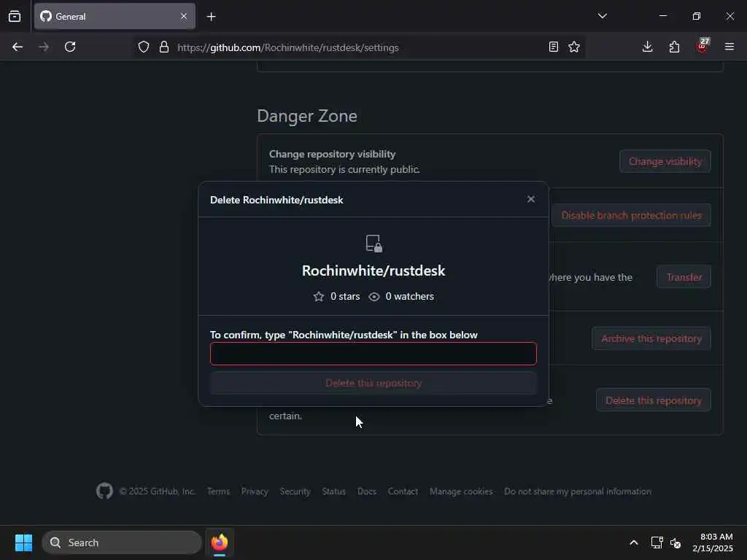Focus the repository name confirmation box
The height and width of the screenshot is (560, 747).
tap(373, 354)
